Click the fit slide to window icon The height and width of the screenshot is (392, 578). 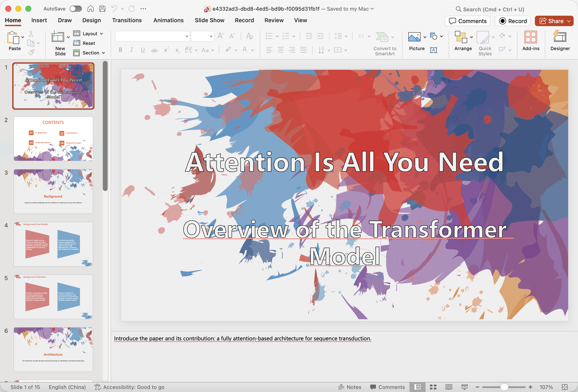[565, 387]
